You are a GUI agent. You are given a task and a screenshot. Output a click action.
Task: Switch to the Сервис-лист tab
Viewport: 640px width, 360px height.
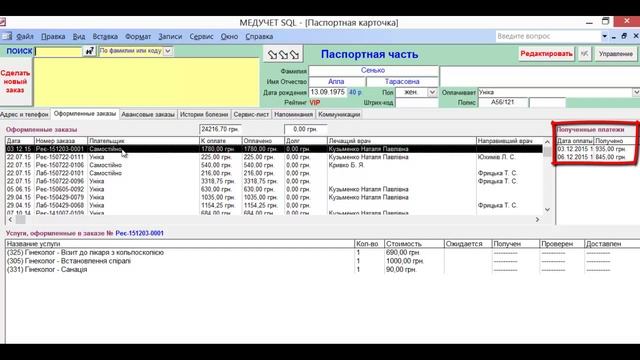[x=251, y=115]
